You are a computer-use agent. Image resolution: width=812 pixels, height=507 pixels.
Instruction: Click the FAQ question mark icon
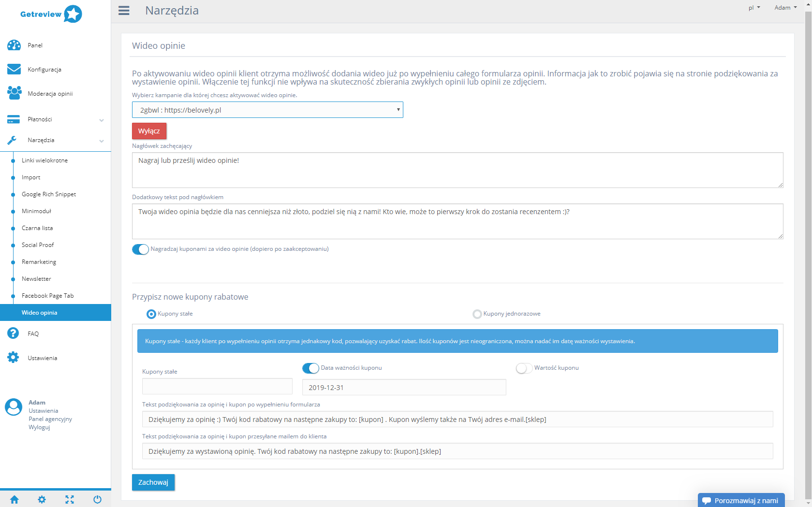[x=13, y=333]
